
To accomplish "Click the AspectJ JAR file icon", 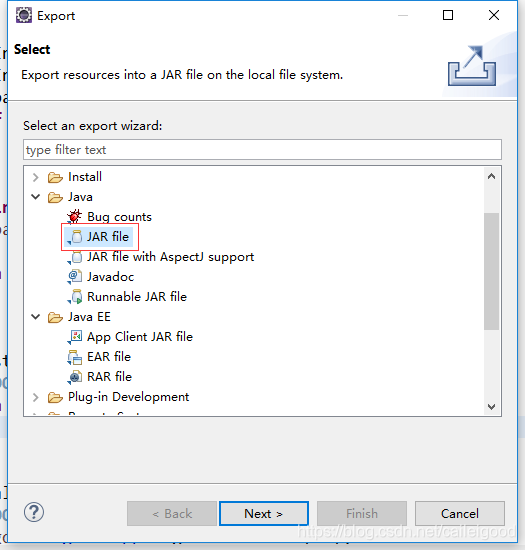I will click(x=75, y=257).
